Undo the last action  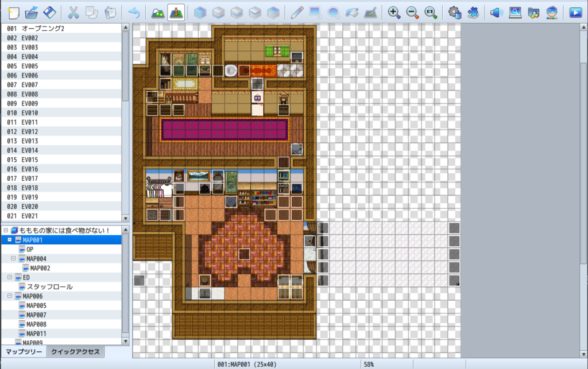pos(134,11)
